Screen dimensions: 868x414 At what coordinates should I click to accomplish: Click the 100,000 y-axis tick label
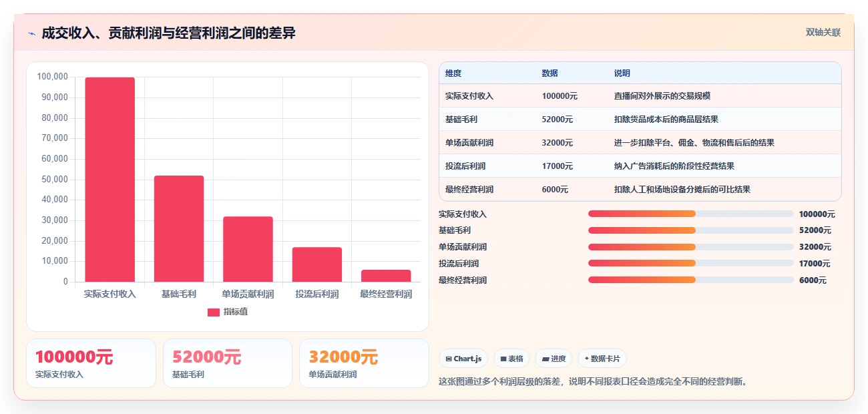click(x=53, y=77)
